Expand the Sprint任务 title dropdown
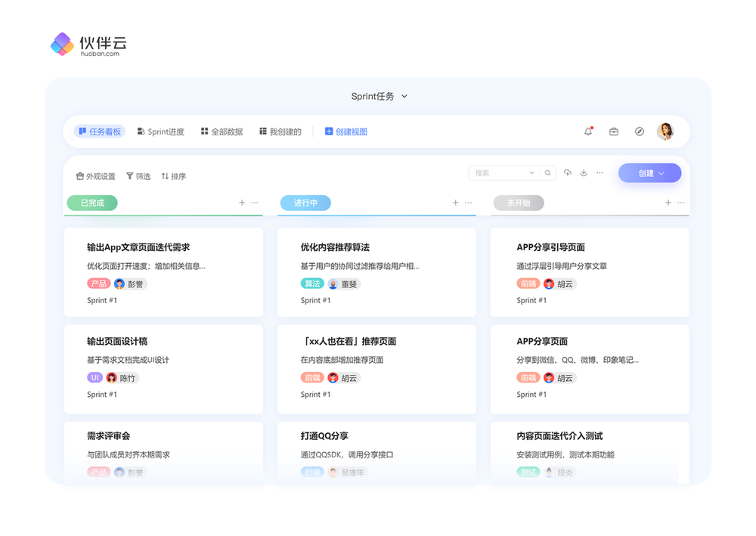The height and width of the screenshot is (536, 756). click(x=404, y=97)
